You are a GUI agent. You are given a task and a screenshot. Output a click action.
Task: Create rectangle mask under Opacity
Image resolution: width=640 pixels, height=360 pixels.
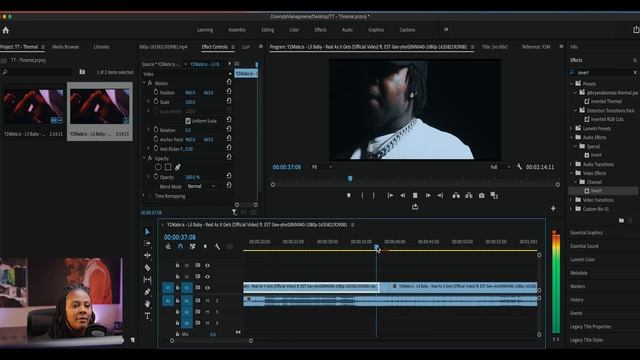pyautogui.click(x=168, y=167)
